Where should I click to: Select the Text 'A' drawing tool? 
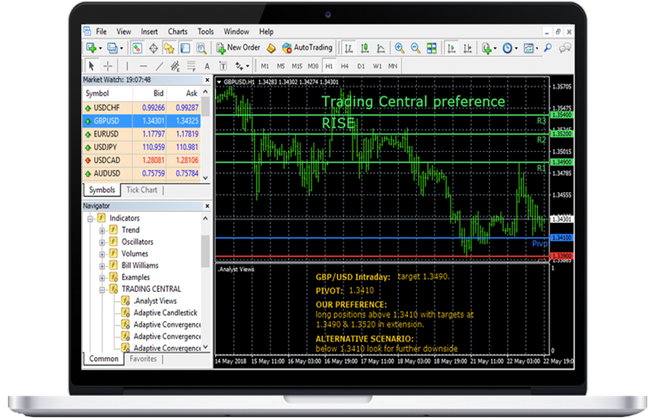point(207,66)
